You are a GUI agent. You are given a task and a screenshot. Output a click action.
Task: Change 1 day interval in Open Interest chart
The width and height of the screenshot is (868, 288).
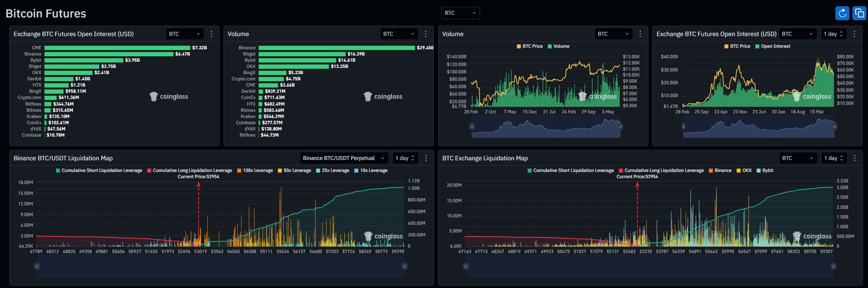pyautogui.click(x=833, y=34)
